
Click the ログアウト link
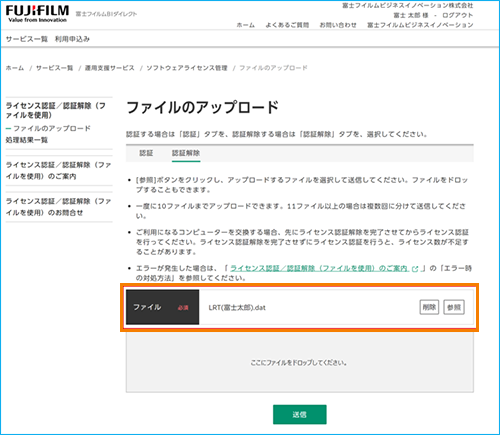click(457, 15)
